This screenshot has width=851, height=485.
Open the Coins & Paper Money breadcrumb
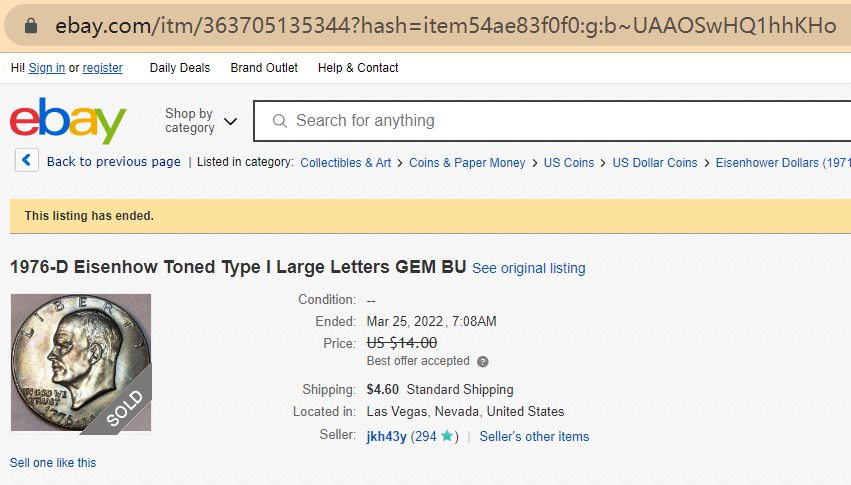tap(467, 162)
